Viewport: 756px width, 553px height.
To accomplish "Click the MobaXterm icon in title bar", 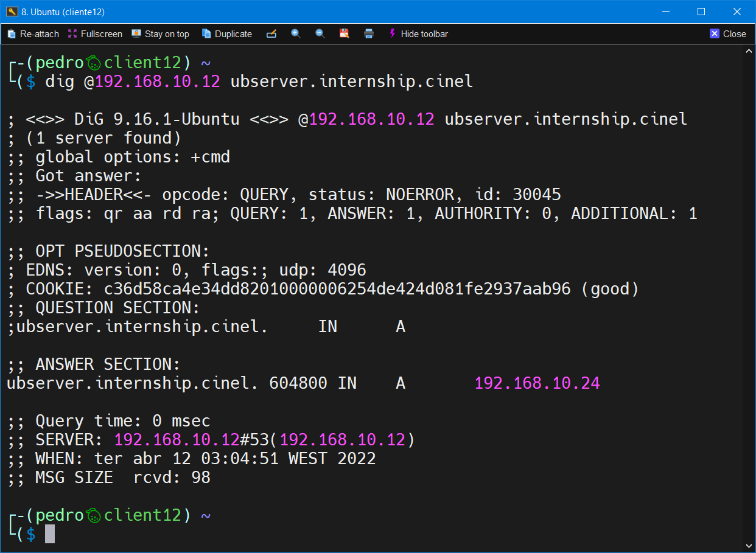I will (x=12, y=12).
